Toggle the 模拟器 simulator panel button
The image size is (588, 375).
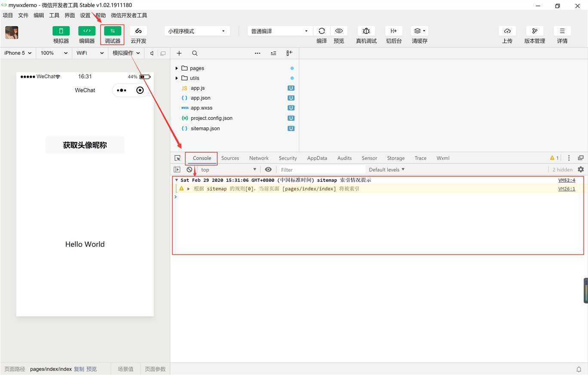(61, 31)
